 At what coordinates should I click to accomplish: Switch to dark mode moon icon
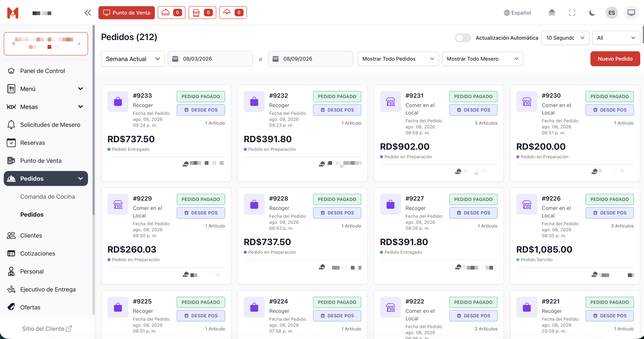[592, 13]
